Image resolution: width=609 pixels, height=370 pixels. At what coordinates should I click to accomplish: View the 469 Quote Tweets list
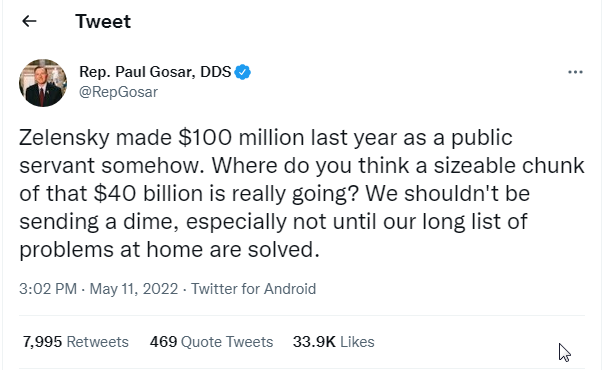coord(211,342)
